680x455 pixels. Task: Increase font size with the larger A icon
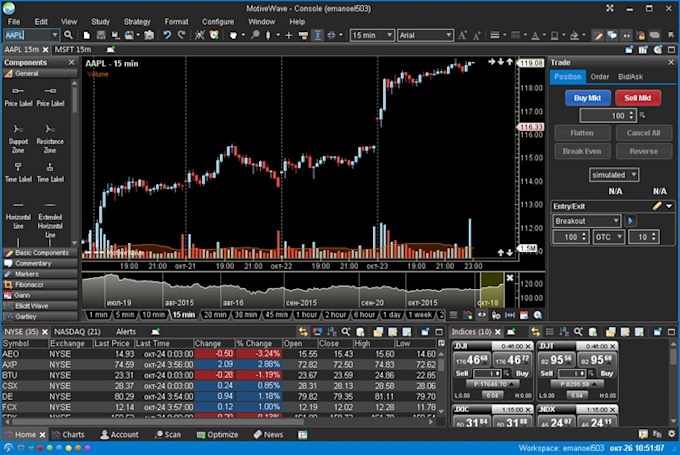(462, 35)
